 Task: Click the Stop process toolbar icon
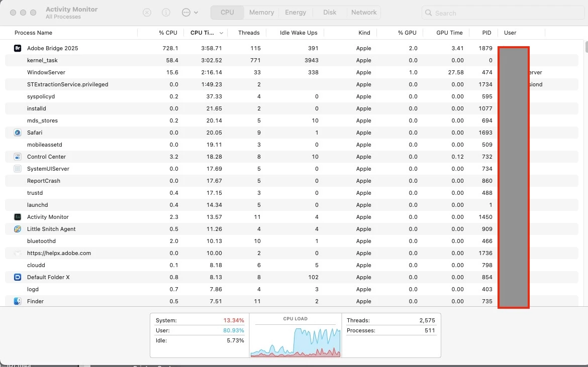[147, 13]
